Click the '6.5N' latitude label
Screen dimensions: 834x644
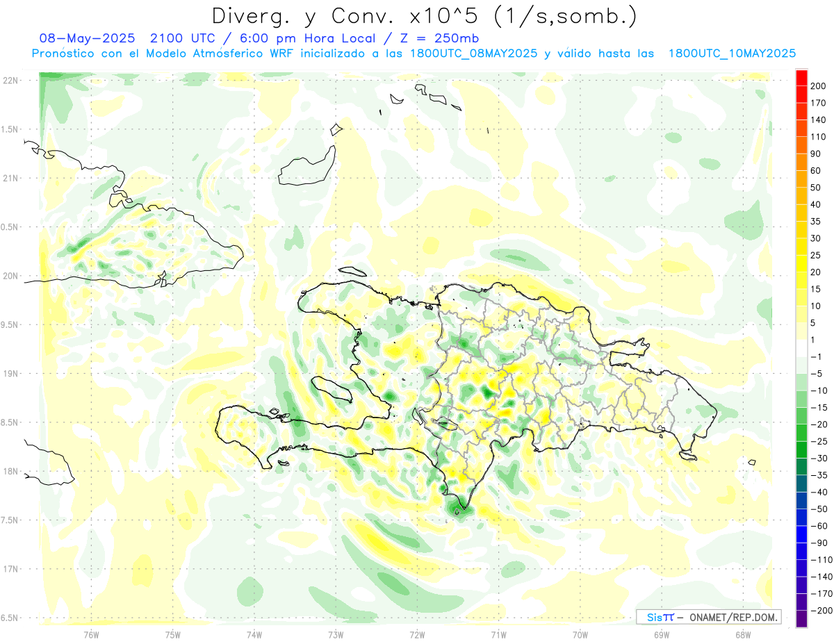click(10, 618)
